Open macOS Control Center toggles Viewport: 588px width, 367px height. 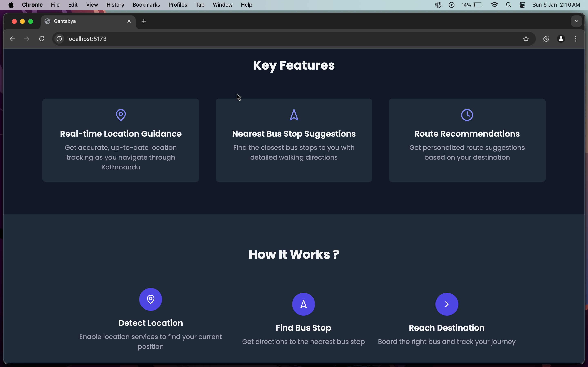tap(522, 5)
